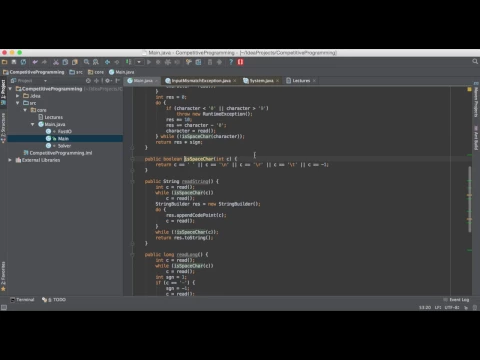The width and height of the screenshot is (480, 360).
Task: Open Project panel gear settings menu
Action: (108, 81)
